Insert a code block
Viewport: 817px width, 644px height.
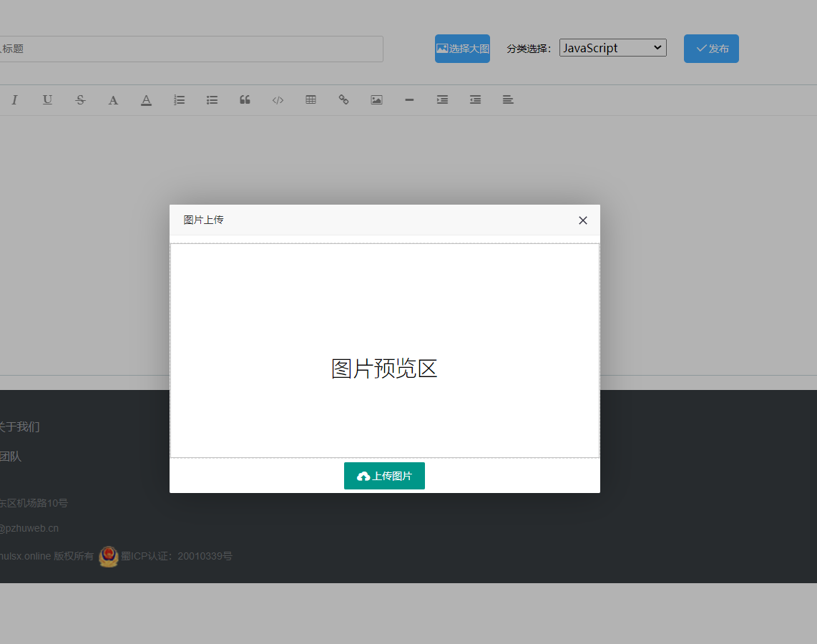(278, 100)
